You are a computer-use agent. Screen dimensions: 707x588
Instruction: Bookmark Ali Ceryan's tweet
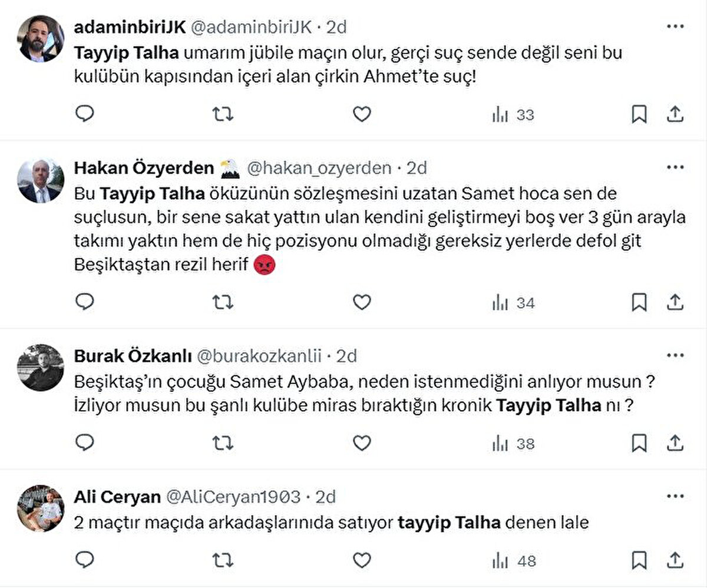(x=639, y=560)
